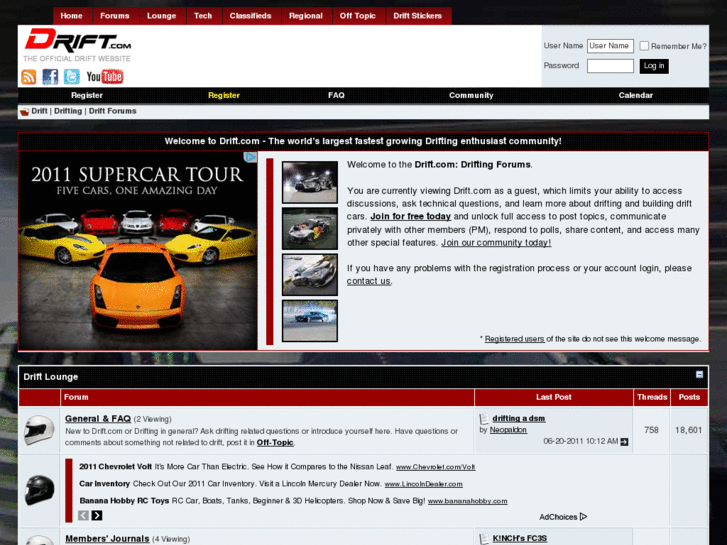Focus the Password field
This screenshot has height=545, width=727.
[610, 66]
